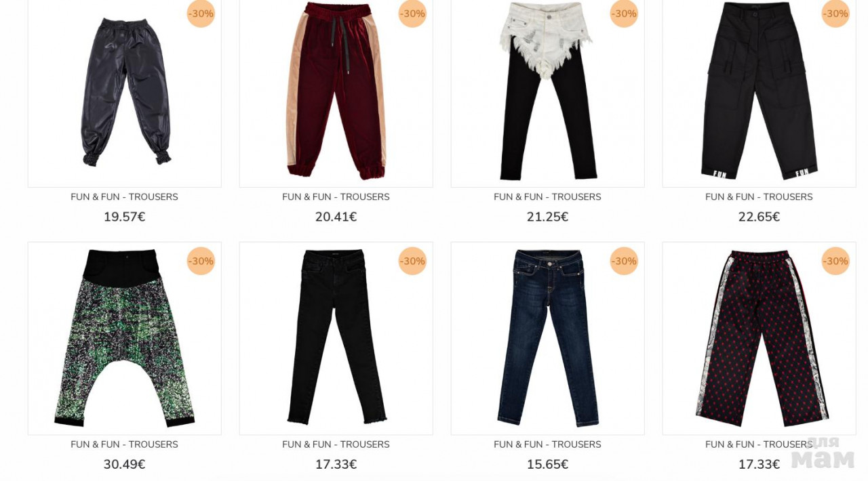
Task: Open the black skinny jeans image
Action: point(336,338)
